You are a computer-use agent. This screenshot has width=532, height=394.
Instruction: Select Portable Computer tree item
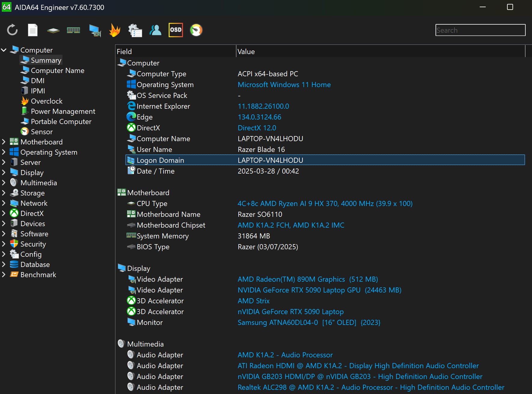[x=56, y=122]
